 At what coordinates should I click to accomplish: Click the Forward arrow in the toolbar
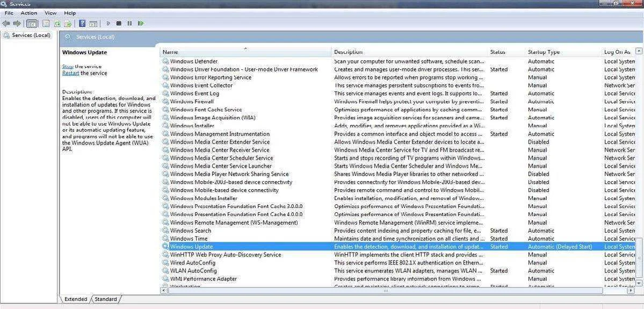[17, 24]
